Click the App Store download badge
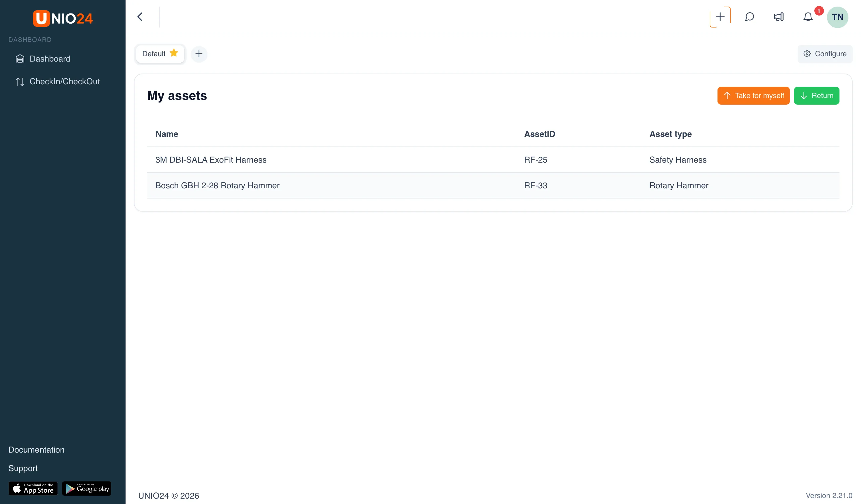Viewport: 861px width, 504px height. (33, 489)
